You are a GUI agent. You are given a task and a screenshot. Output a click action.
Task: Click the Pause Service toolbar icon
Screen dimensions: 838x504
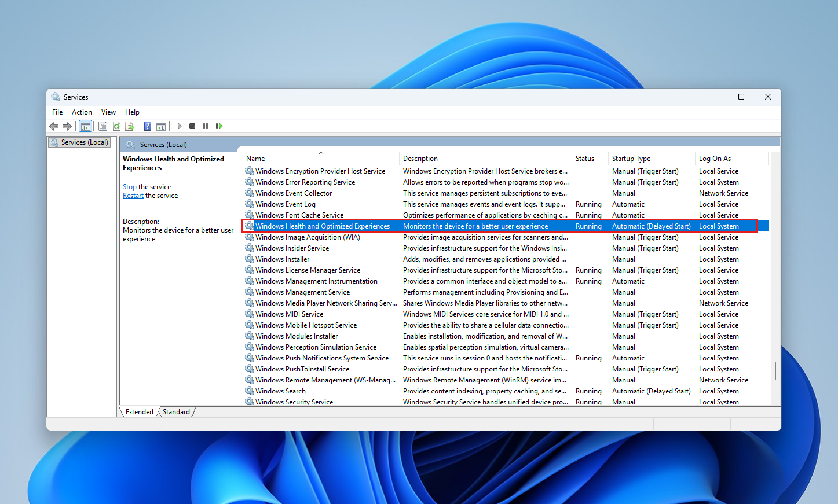(206, 126)
